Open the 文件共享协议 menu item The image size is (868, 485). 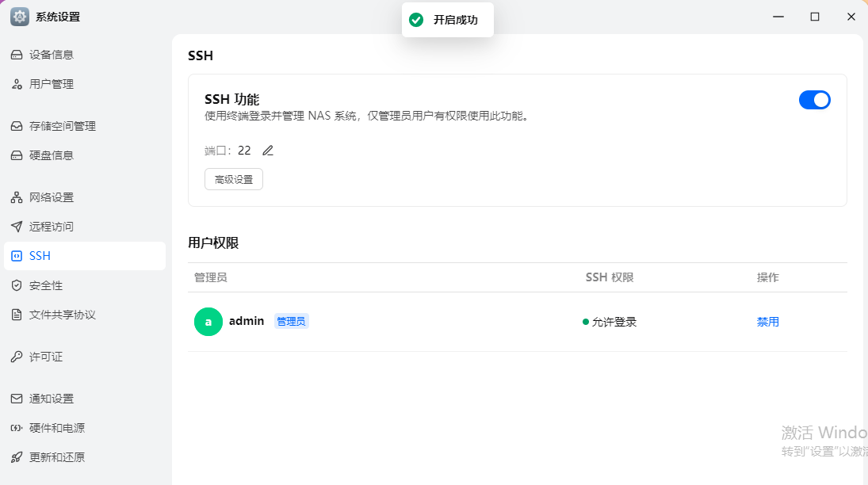(x=63, y=315)
